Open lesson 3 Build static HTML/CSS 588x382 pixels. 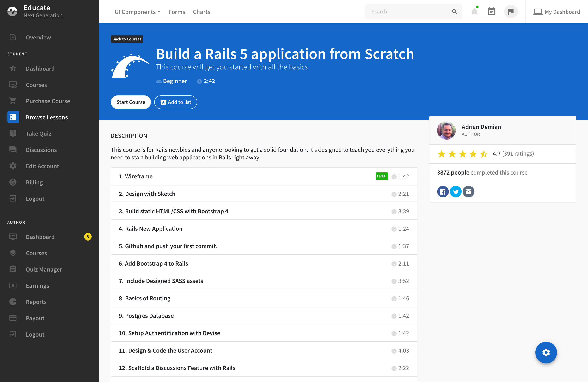173,211
